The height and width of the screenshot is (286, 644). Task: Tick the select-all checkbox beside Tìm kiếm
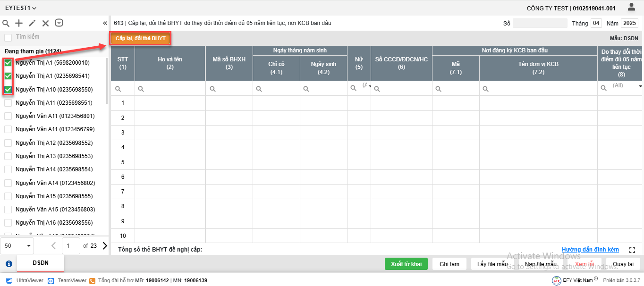pos(8,37)
